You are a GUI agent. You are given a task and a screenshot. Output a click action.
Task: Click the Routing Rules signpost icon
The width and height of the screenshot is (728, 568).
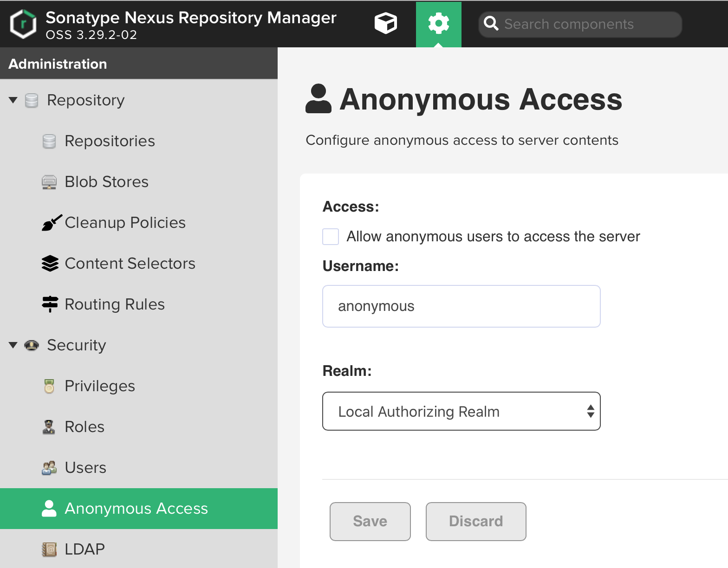[50, 304]
